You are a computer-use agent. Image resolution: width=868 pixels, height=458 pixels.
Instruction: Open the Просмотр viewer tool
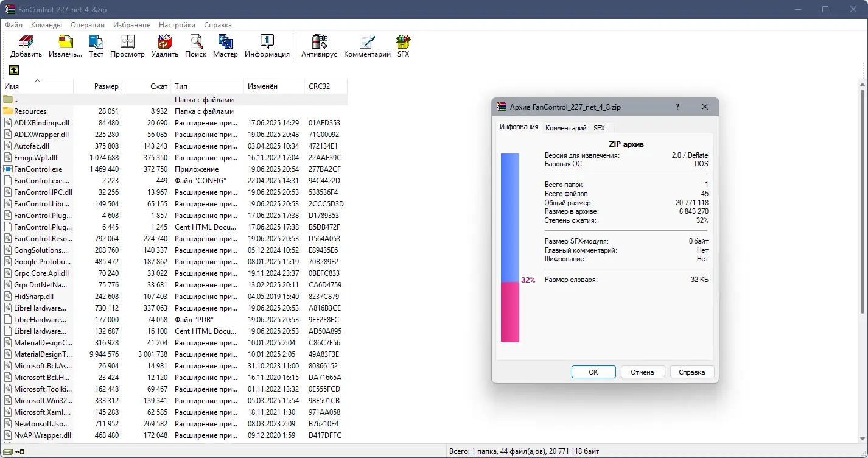click(127, 46)
